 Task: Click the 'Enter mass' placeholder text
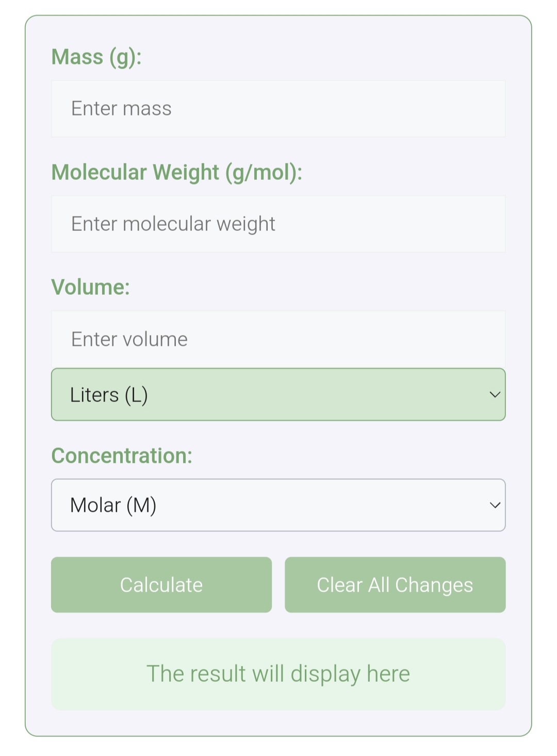pyautogui.click(x=121, y=109)
